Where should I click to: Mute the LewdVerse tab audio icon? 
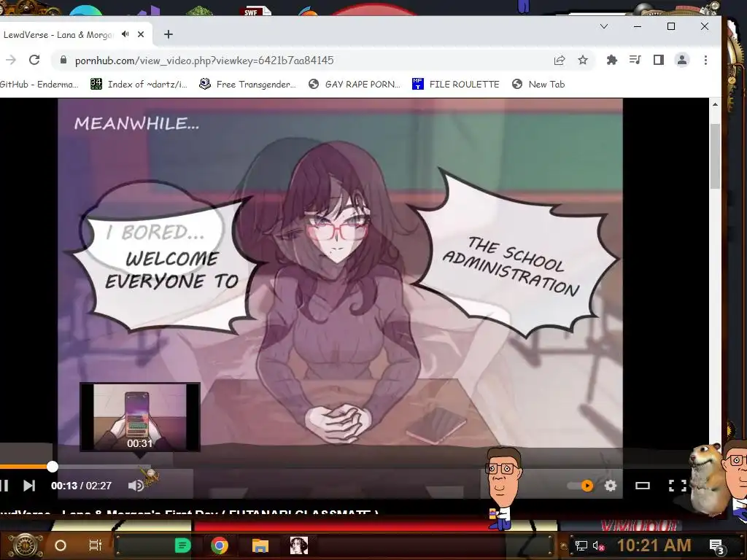(x=125, y=34)
